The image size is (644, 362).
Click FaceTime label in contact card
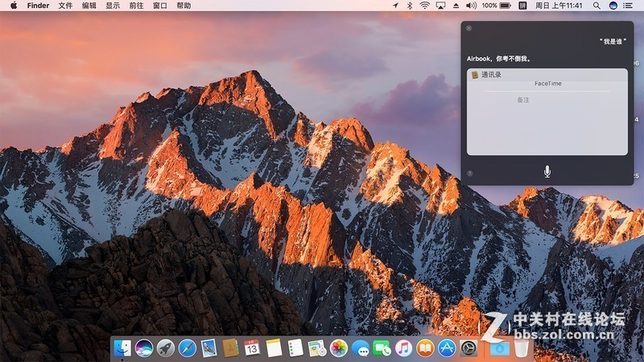(548, 84)
